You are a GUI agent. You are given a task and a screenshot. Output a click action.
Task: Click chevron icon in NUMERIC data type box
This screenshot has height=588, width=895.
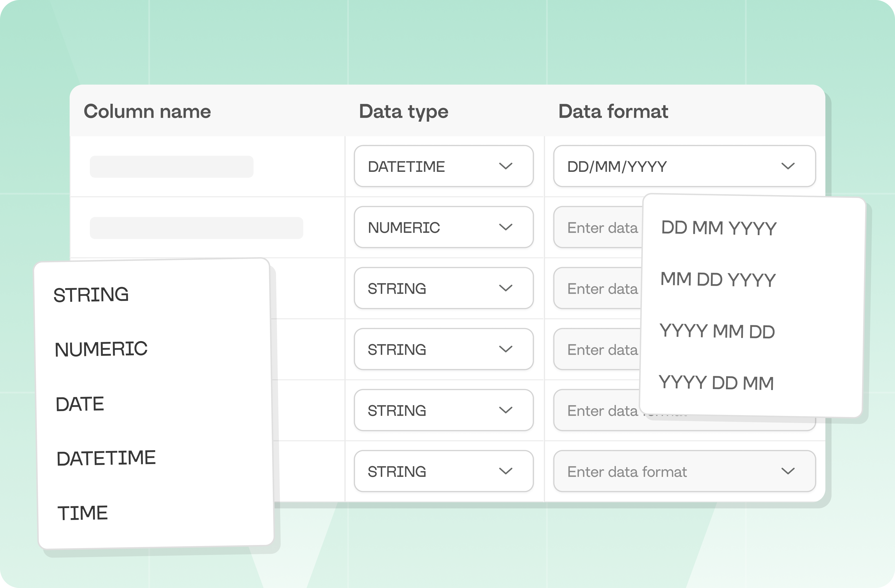pos(506,227)
